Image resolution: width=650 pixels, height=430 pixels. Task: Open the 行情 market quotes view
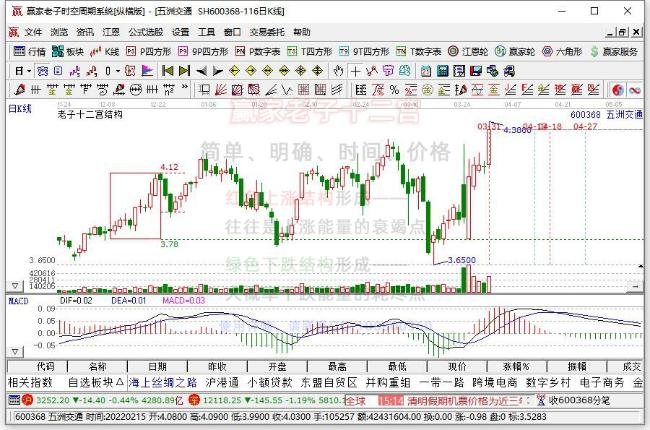click(29, 51)
